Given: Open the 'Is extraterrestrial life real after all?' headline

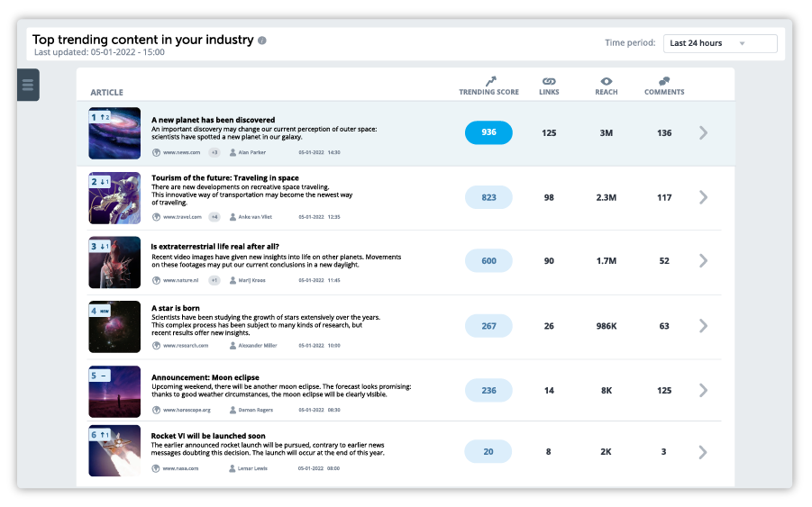Looking at the screenshot, I should 214,246.
